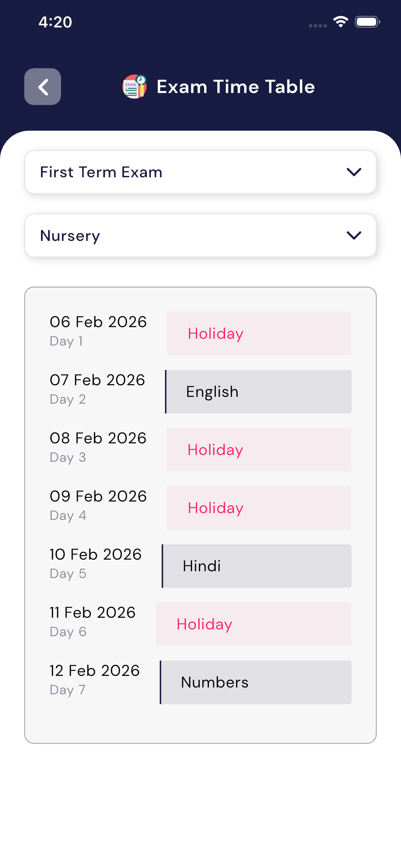Tap the Holiday block for 06 Feb

click(x=259, y=334)
